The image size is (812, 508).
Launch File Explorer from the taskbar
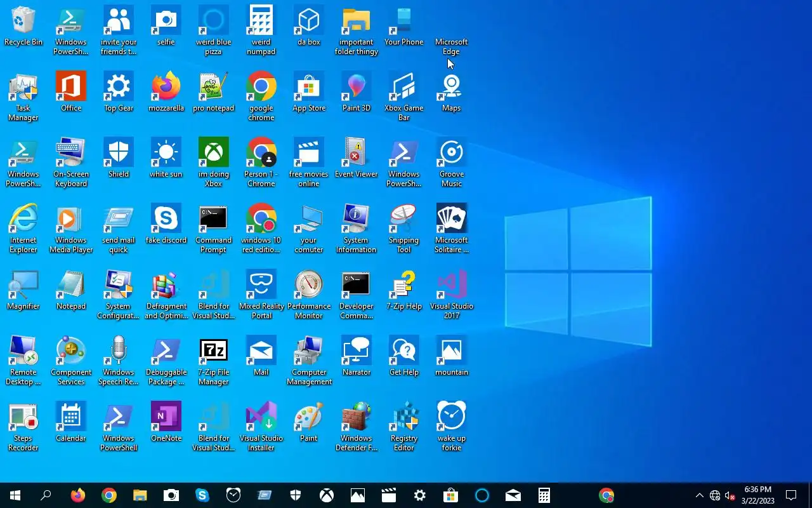click(140, 495)
